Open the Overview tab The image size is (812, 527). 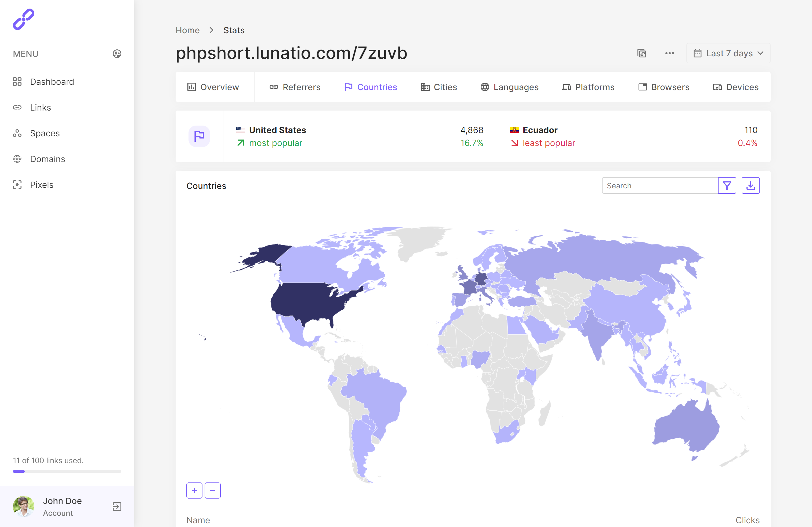[213, 87]
